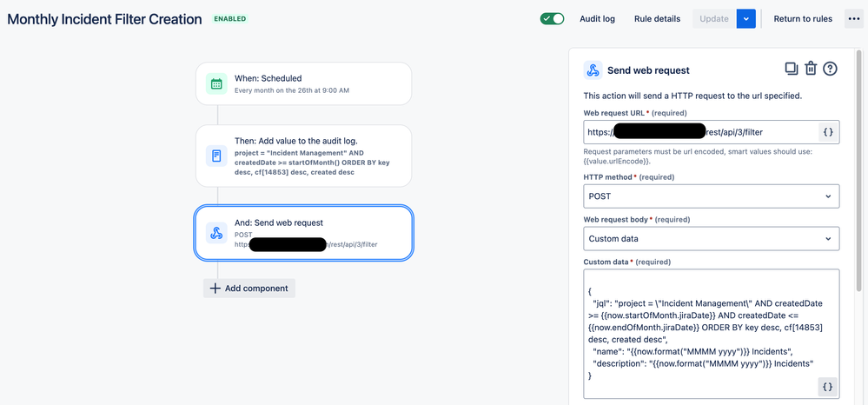Click the audit log document icon

tap(216, 156)
